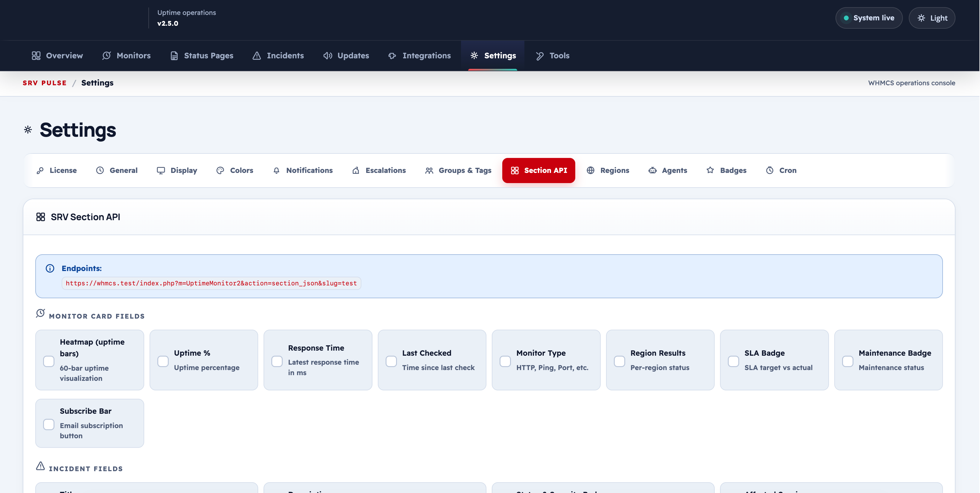
Task: Click the sun icon in Light button
Action: 921,18
